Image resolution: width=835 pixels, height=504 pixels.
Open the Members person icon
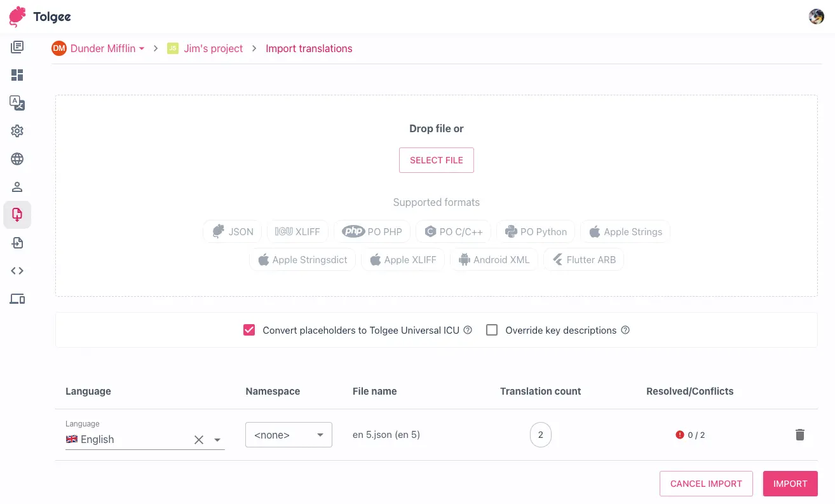coord(17,187)
